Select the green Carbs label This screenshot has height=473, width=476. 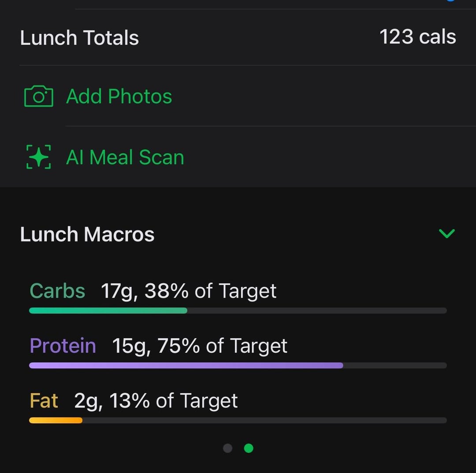pos(57,291)
